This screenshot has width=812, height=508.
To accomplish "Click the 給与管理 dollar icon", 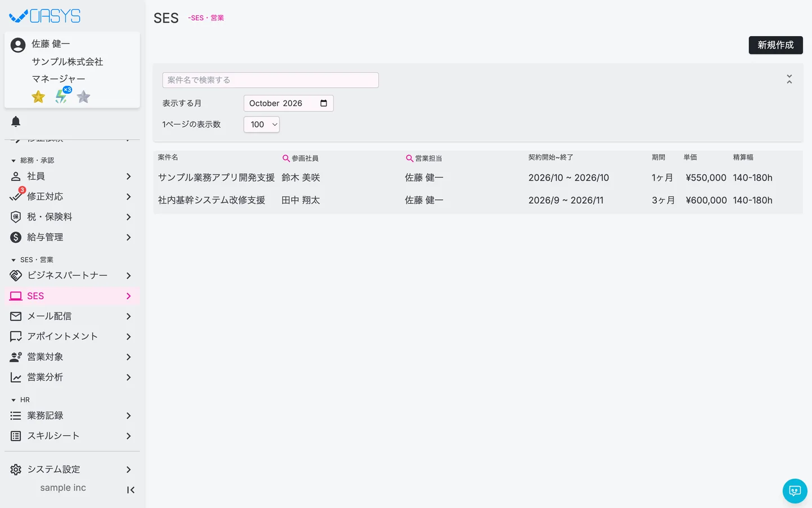I will (16, 237).
